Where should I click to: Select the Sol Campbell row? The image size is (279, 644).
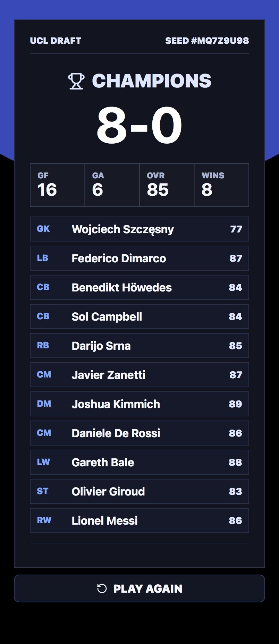pyautogui.click(x=139, y=316)
